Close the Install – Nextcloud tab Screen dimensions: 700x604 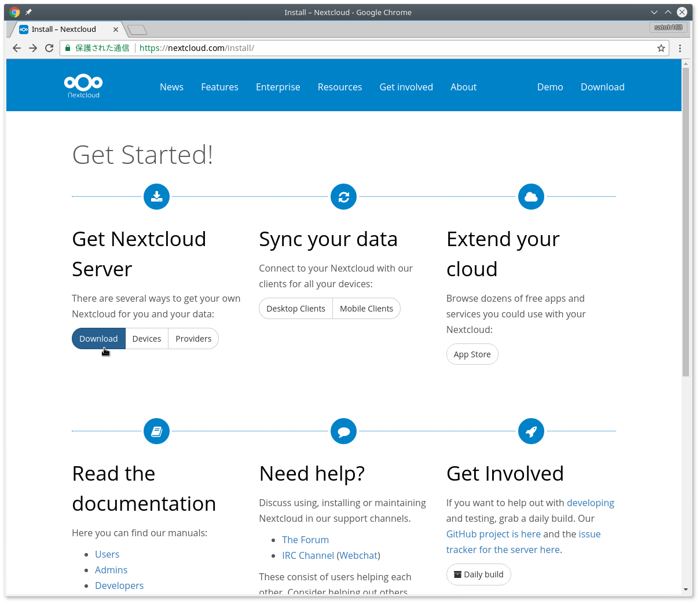coord(116,30)
